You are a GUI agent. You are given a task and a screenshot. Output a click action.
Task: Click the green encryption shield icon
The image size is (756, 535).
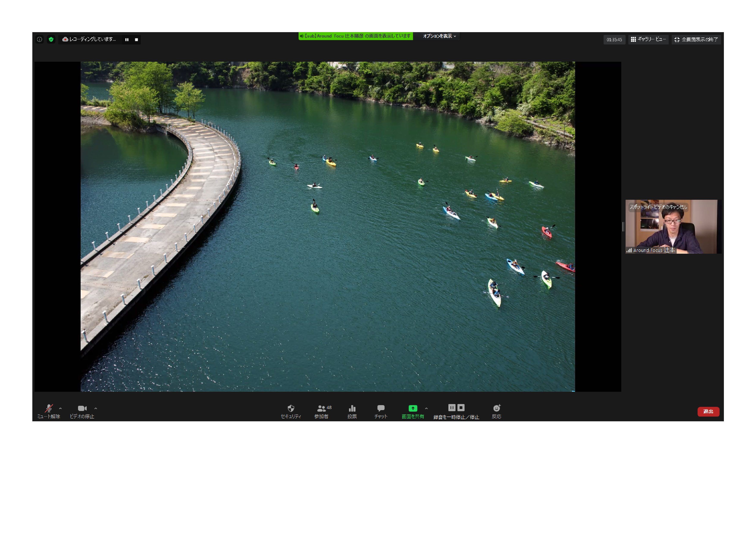(x=51, y=39)
